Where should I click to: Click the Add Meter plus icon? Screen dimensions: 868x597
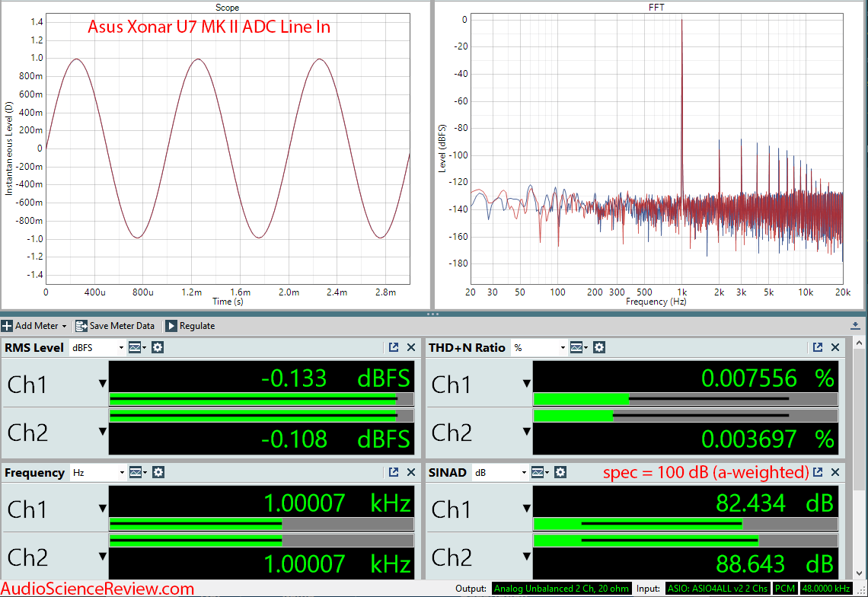pyautogui.click(x=7, y=326)
